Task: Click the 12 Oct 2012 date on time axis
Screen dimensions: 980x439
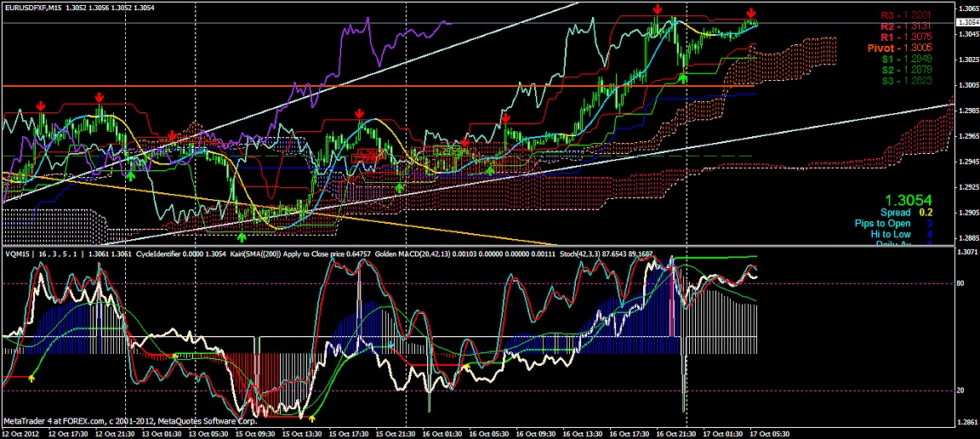Action: (x=20, y=433)
